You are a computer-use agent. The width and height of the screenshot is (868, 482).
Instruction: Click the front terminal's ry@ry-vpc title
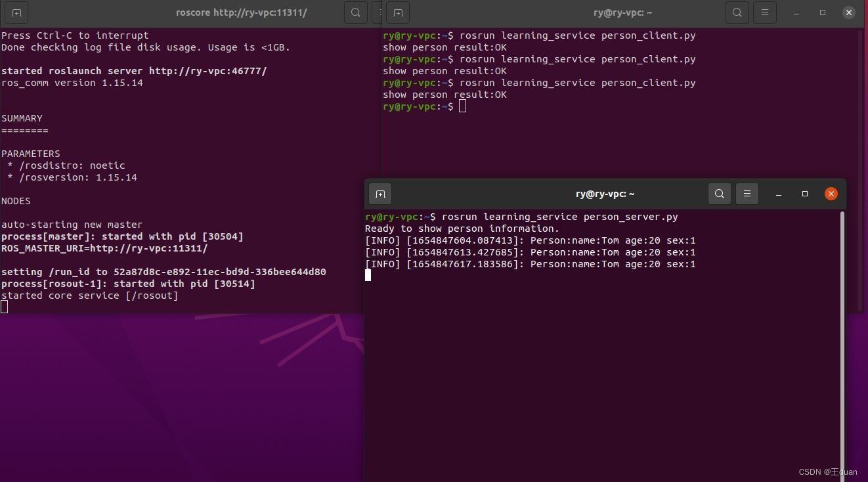point(605,194)
